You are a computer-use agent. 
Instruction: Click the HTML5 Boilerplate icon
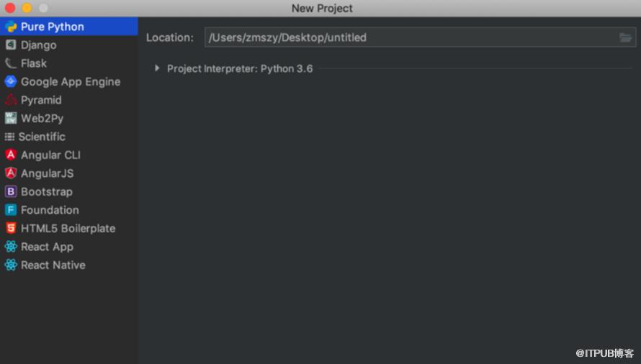pos(11,228)
